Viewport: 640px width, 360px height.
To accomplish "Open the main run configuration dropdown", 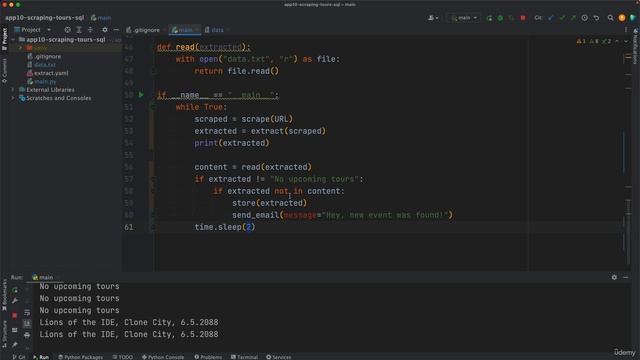I will click(464, 18).
